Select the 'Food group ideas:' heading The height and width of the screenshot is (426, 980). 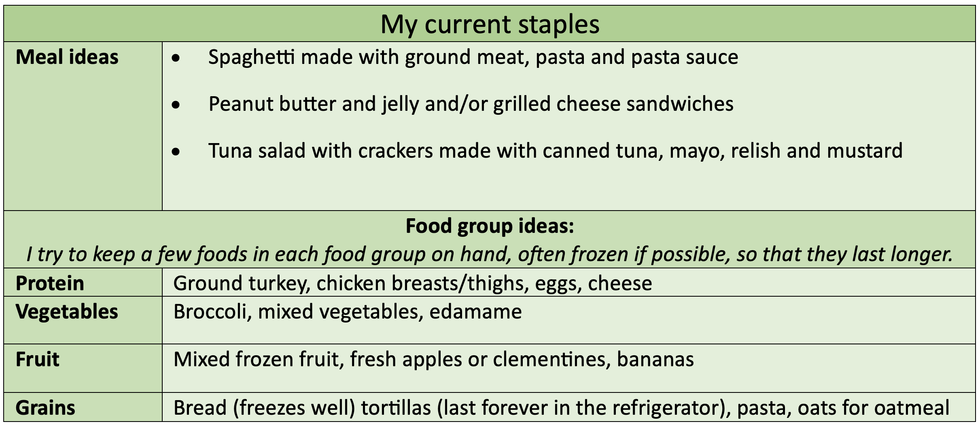click(490, 226)
